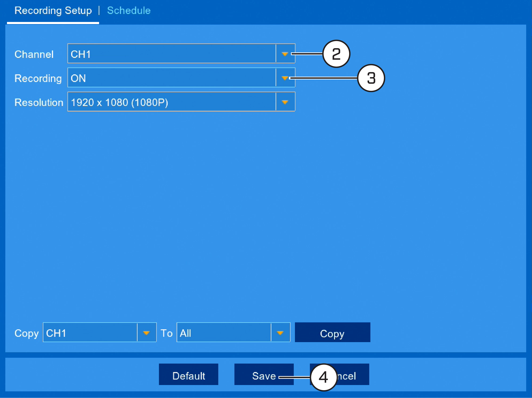This screenshot has height=398, width=532.
Task: Click the dark Copy button
Action: [x=332, y=332]
